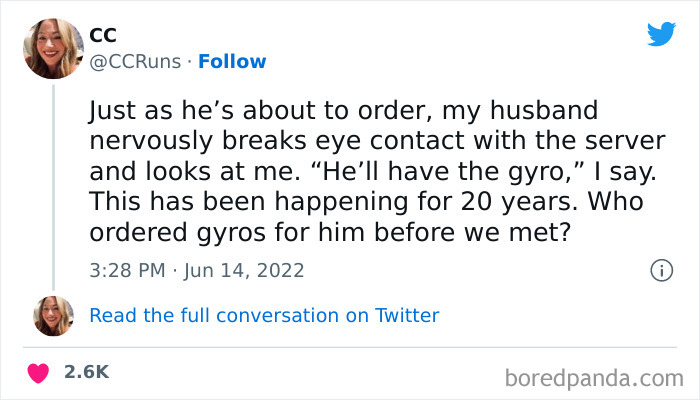Image resolution: width=700 pixels, height=400 pixels.
Task: Click the display name CC
Action: 103,35
